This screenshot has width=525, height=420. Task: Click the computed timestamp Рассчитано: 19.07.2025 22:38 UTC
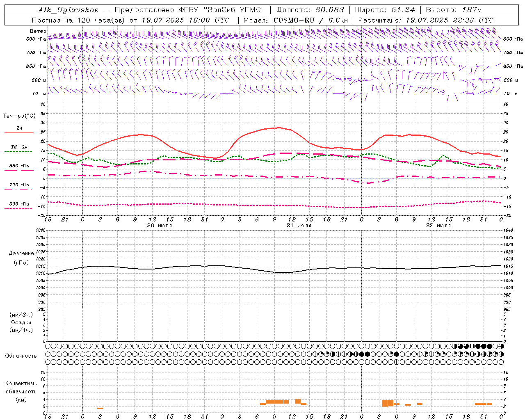coord(426,20)
